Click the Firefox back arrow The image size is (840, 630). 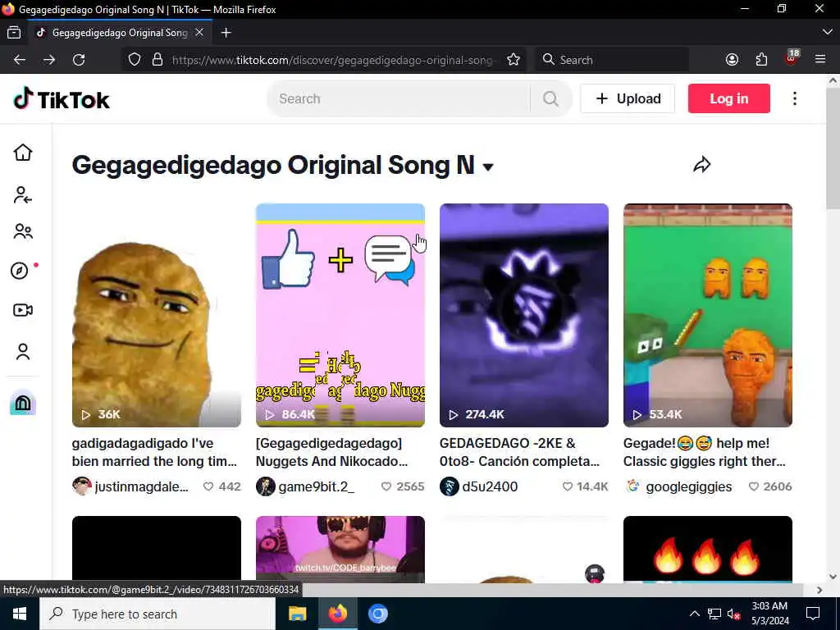click(20, 59)
